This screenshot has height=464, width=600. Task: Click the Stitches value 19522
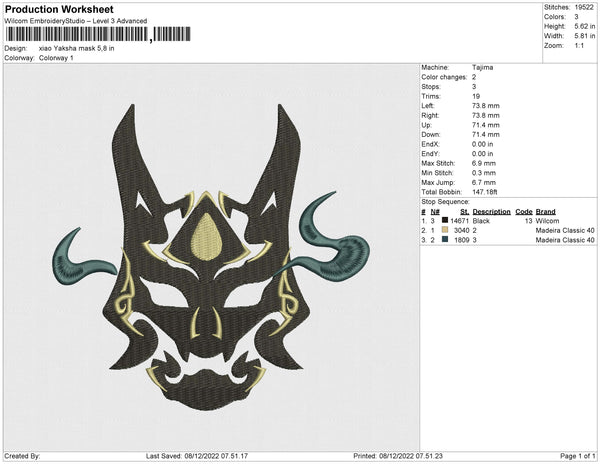click(584, 7)
